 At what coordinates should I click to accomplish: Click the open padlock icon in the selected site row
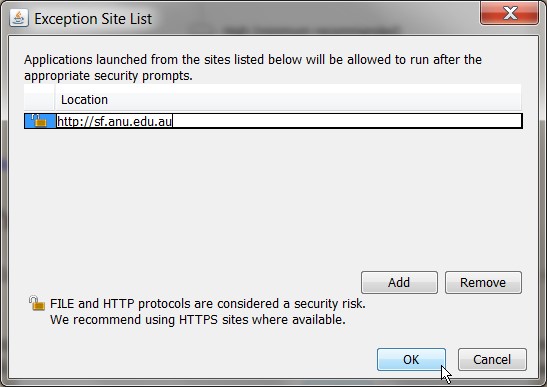(x=39, y=121)
